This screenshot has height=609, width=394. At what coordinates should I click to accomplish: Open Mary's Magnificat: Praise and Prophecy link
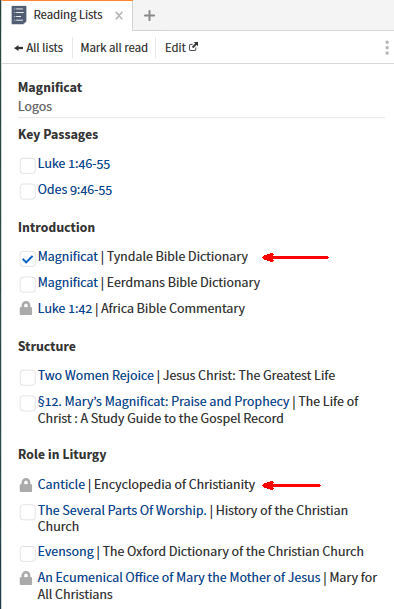pos(164,401)
